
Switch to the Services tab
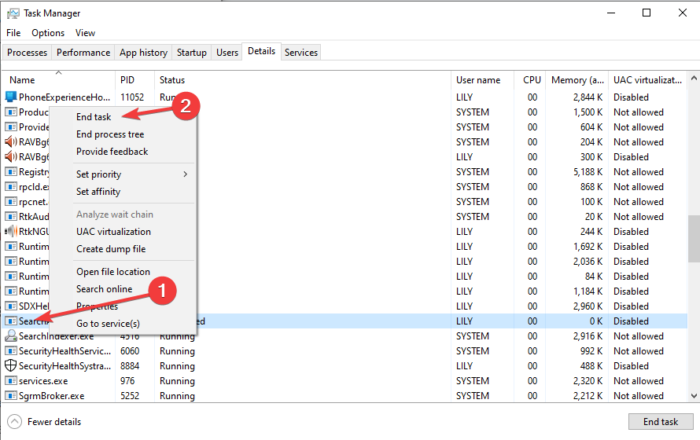point(301,52)
